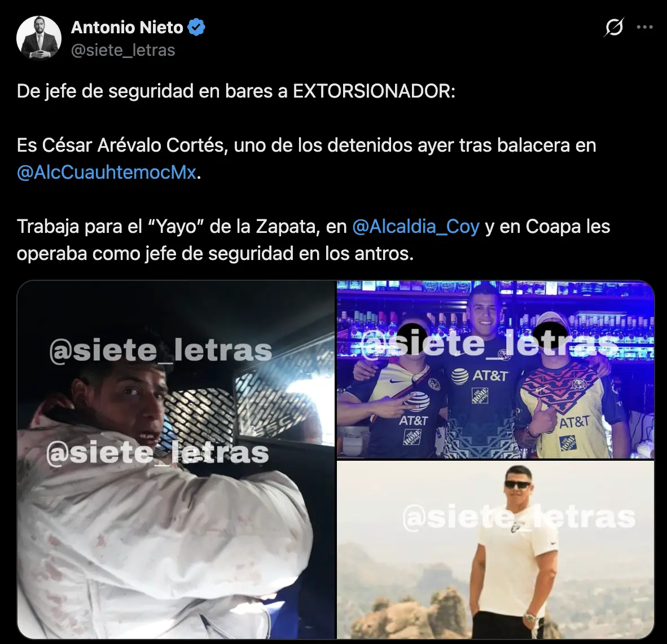Viewport: 667px width, 644px height.
Task: Open the photo of the man in white shirt
Action: [495, 550]
